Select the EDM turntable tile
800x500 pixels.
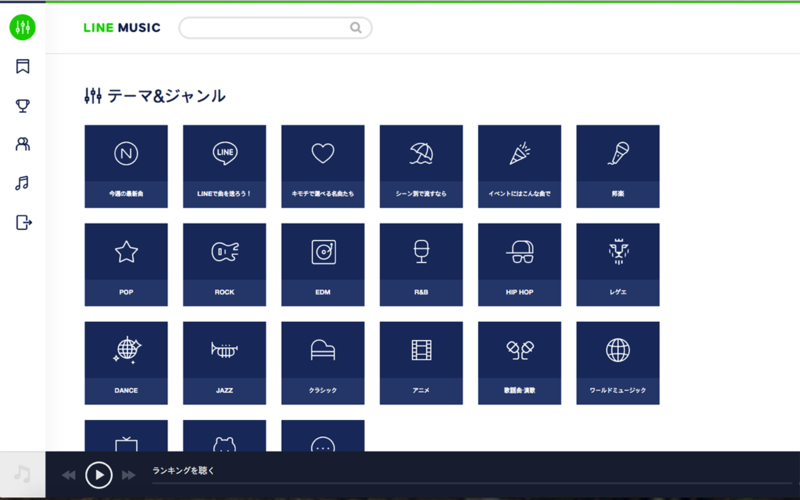point(323,265)
